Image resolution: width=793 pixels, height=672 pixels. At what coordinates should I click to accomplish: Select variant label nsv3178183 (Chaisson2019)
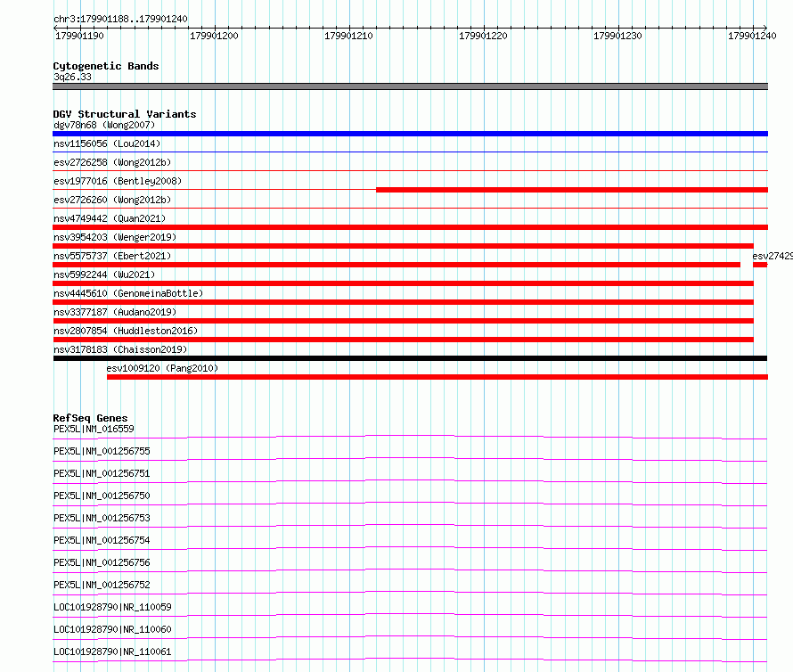tap(120, 349)
